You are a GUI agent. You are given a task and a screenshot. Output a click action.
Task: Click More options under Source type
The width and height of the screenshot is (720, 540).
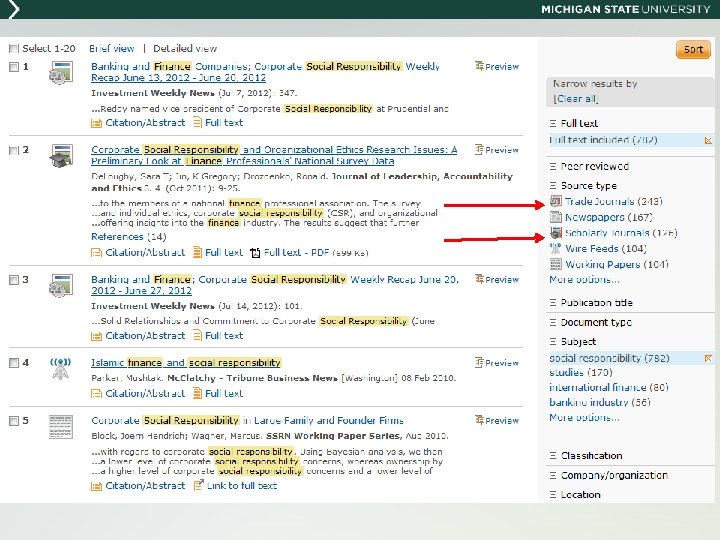pos(584,280)
